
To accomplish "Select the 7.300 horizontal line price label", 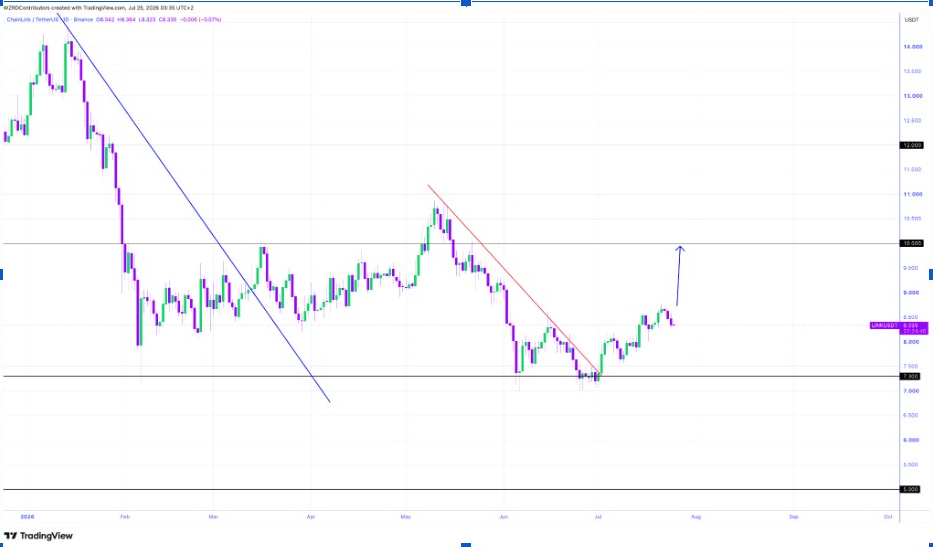I will coord(911,376).
